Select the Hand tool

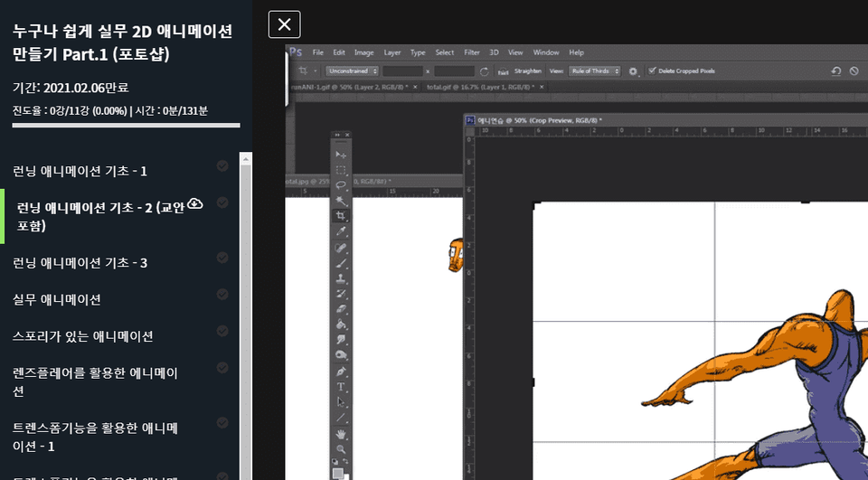(x=341, y=434)
